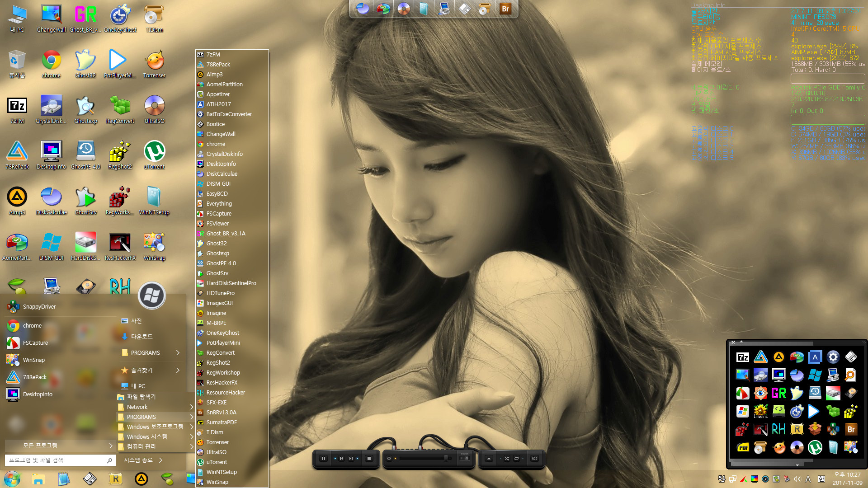868x488 pixels.
Task: Expand the 즐겨찾기 submenu arrow
Action: (x=178, y=370)
